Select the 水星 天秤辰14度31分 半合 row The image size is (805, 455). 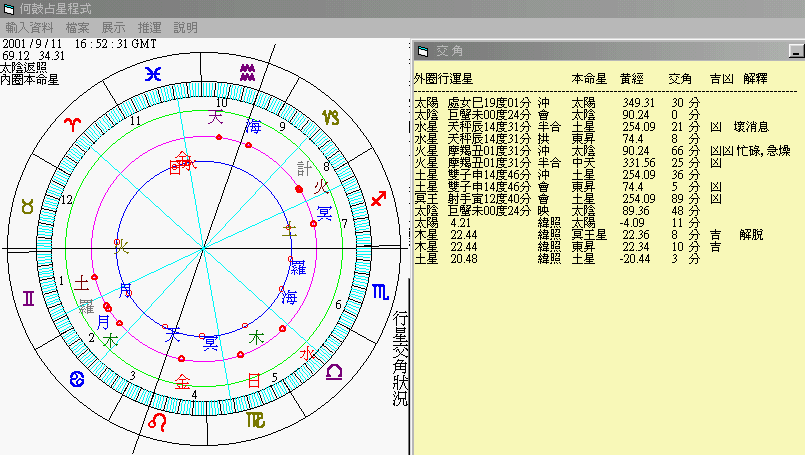coord(591,127)
